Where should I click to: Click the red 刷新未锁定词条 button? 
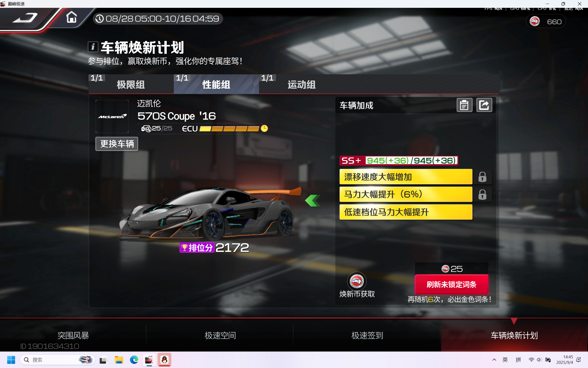451,284
